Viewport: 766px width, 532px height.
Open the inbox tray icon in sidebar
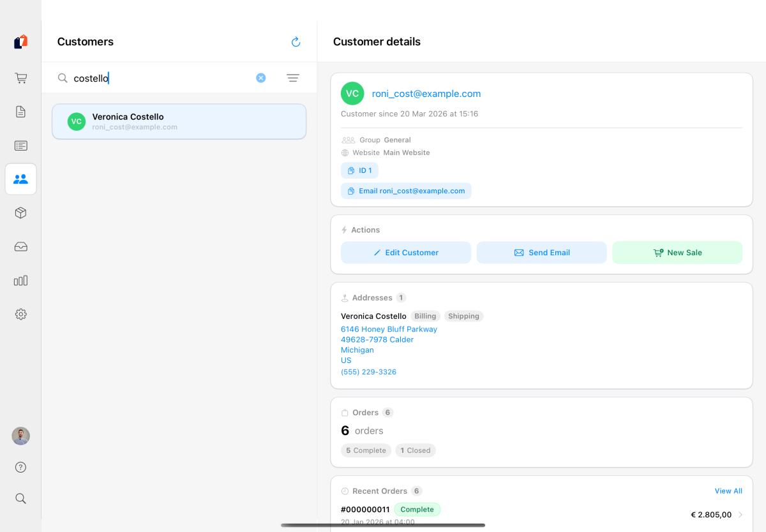point(20,247)
